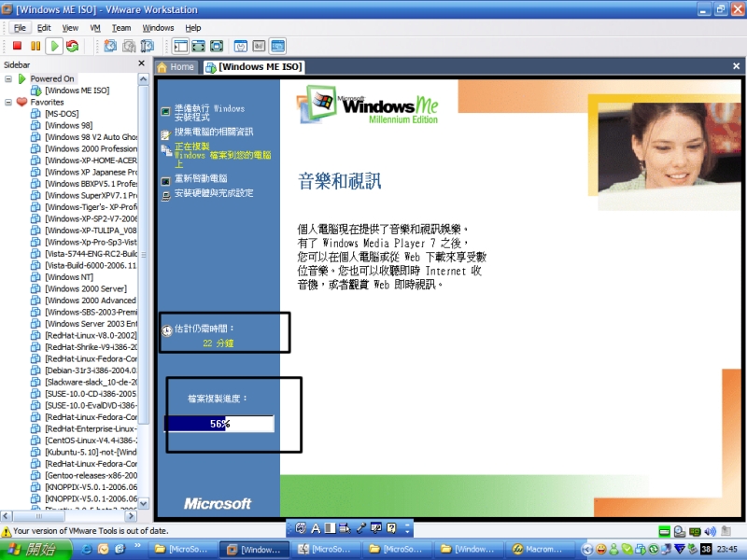Reset the virtual machine via toolbar icon
This screenshot has height=560, width=747.
coord(73,46)
